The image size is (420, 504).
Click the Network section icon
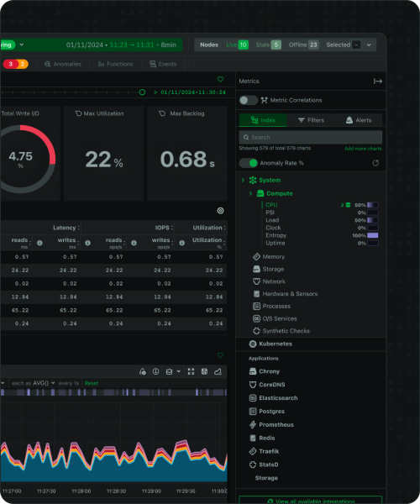(x=256, y=281)
